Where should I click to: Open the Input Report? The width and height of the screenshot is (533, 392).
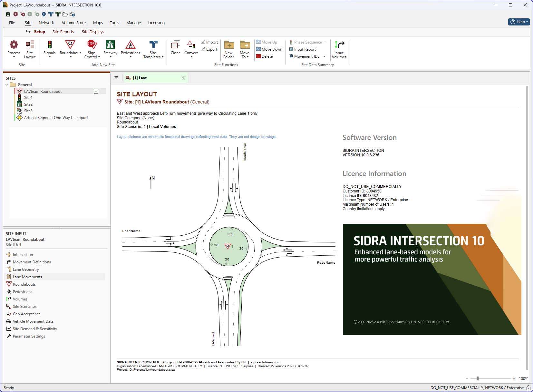(x=302, y=49)
